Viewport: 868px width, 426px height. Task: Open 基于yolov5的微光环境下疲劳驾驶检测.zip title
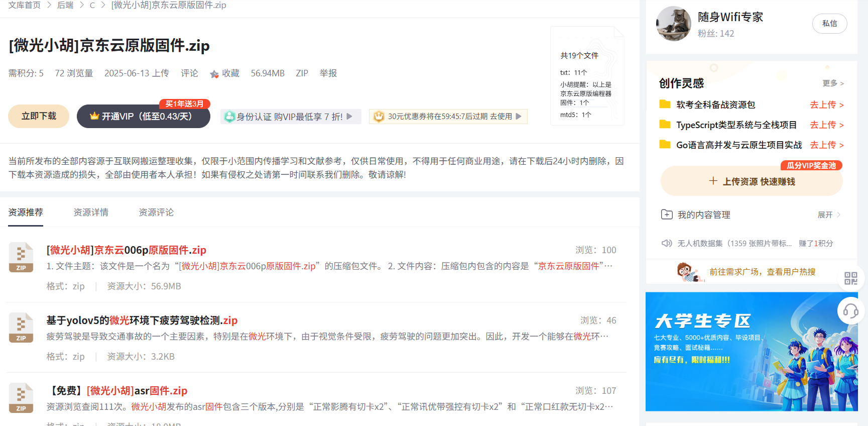click(x=142, y=321)
